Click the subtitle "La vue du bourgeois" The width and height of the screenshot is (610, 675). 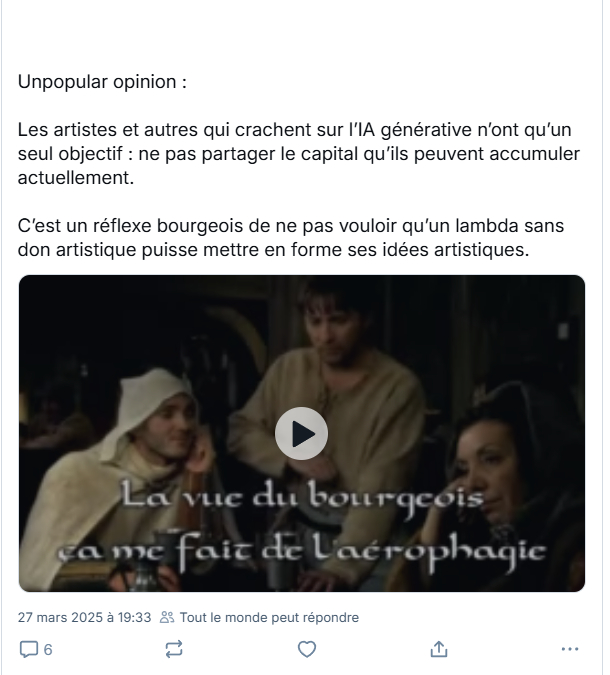point(302,497)
